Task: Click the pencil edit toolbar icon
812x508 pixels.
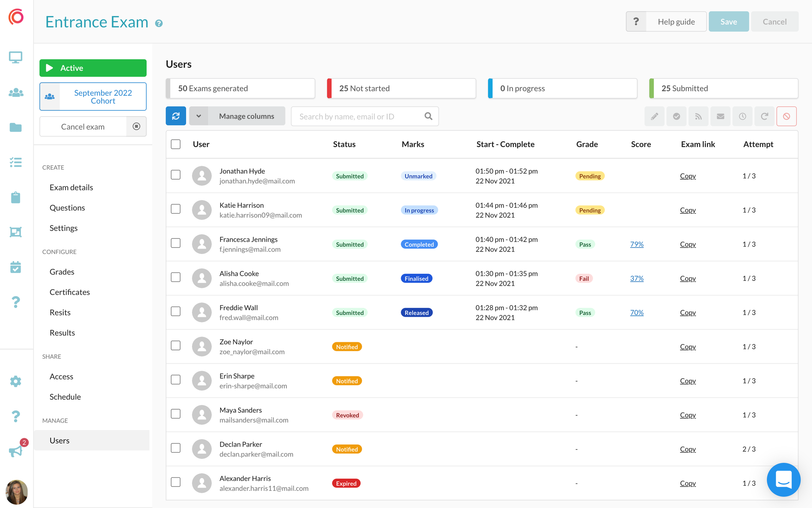Action: pos(654,116)
